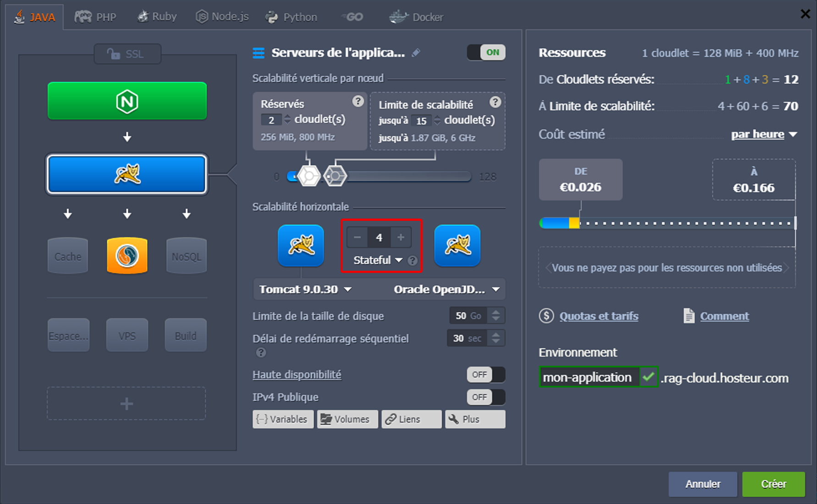Open the Quotas et tarifs link
Viewport: 817px width, 504px height.
click(x=598, y=316)
